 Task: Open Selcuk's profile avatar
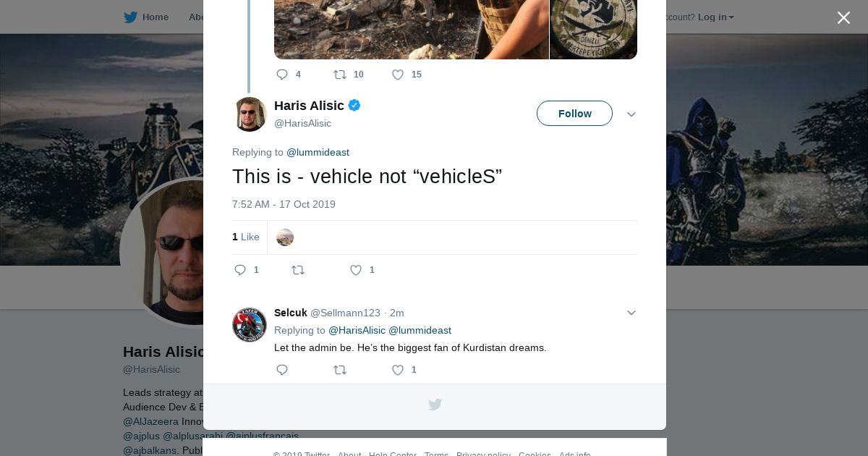pos(250,325)
